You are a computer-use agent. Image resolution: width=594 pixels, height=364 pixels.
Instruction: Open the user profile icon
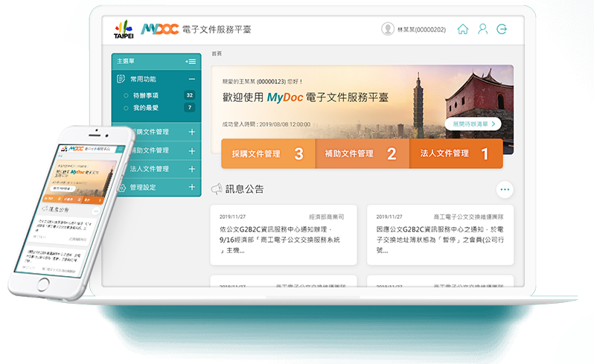[482, 29]
